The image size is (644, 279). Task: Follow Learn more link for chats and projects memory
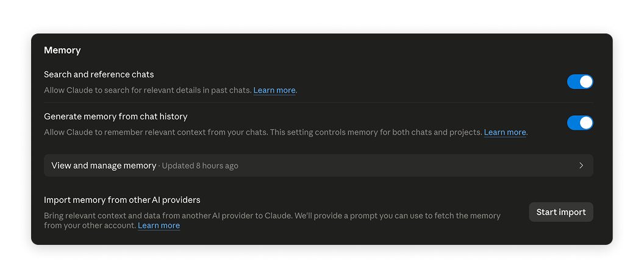[x=504, y=132]
